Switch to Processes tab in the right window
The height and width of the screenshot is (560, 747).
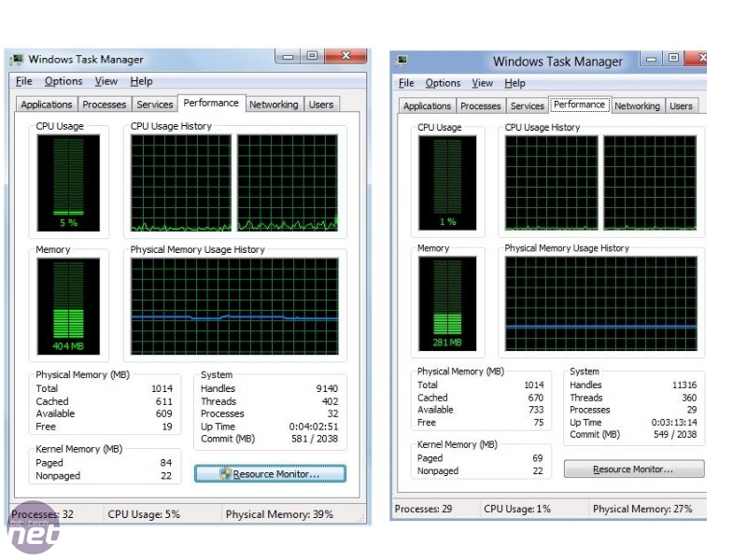click(x=480, y=105)
